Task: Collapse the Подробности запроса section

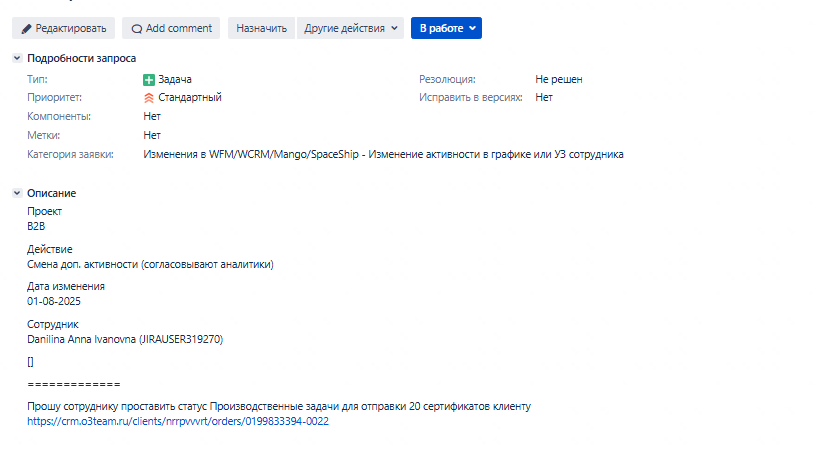Action: (x=17, y=58)
